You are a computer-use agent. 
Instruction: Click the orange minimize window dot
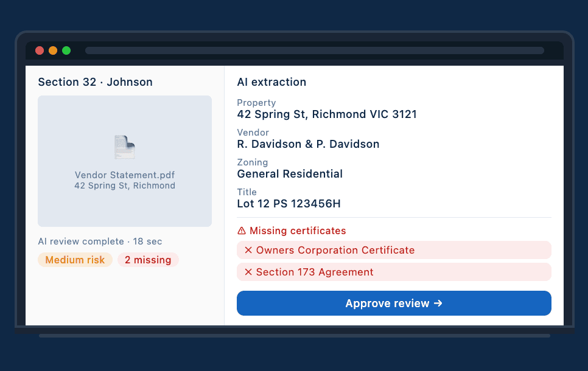[x=53, y=50]
